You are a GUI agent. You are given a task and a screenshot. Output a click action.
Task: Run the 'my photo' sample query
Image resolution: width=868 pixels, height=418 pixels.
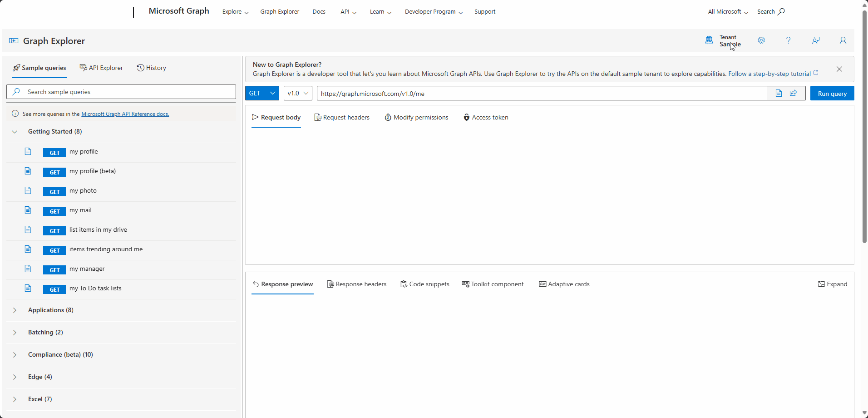pyautogui.click(x=83, y=190)
